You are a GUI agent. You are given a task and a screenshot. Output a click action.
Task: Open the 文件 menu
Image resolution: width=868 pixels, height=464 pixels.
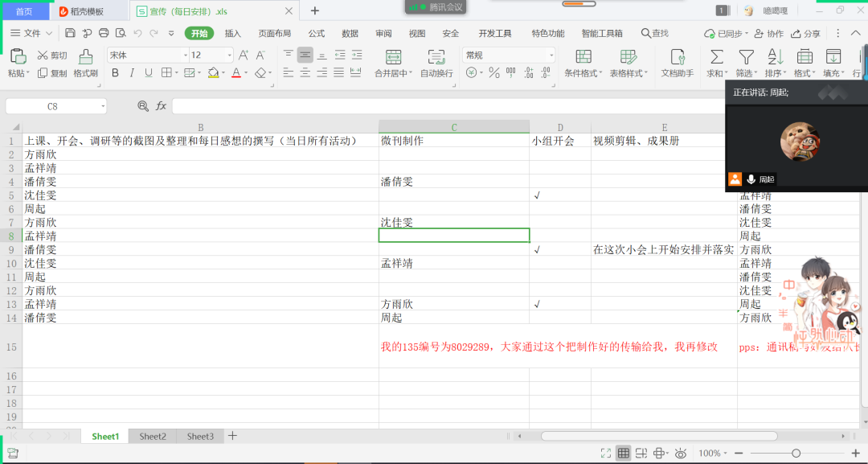[x=31, y=33]
